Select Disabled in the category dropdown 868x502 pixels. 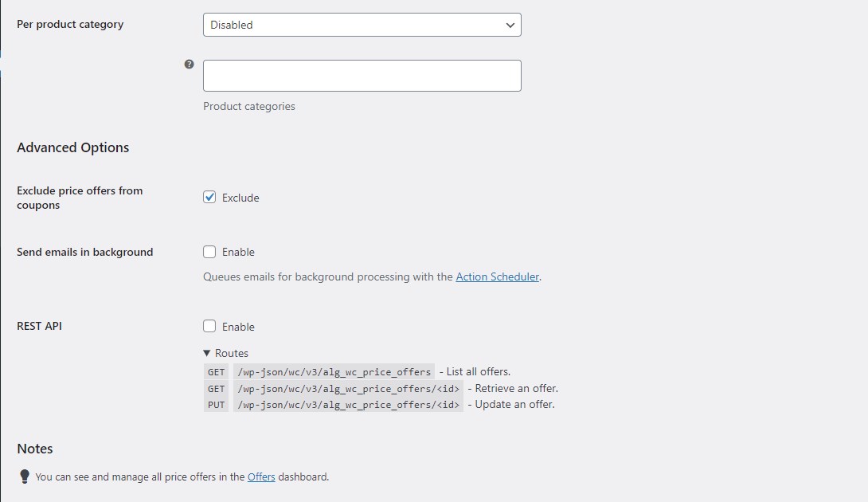pyautogui.click(x=362, y=25)
